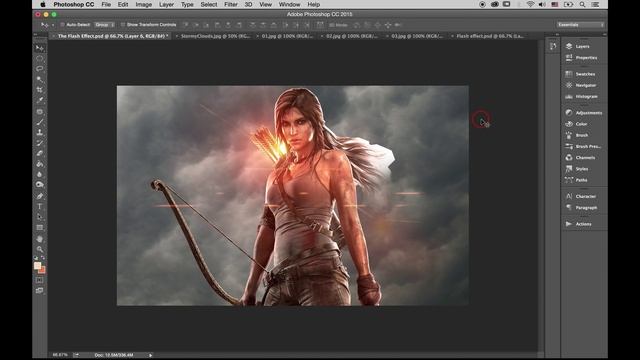This screenshot has width=640, height=360.
Task: Select the Pen tool
Action: coord(40,196)
